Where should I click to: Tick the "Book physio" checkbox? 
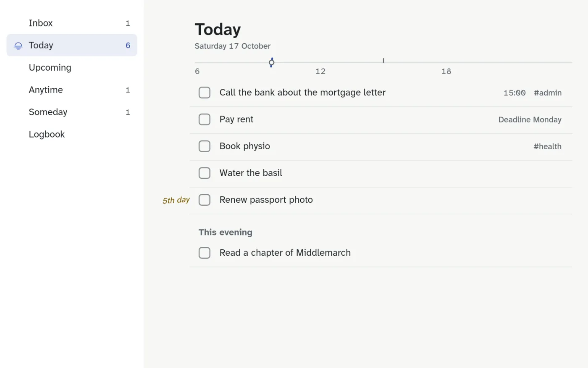pos(205,146)
